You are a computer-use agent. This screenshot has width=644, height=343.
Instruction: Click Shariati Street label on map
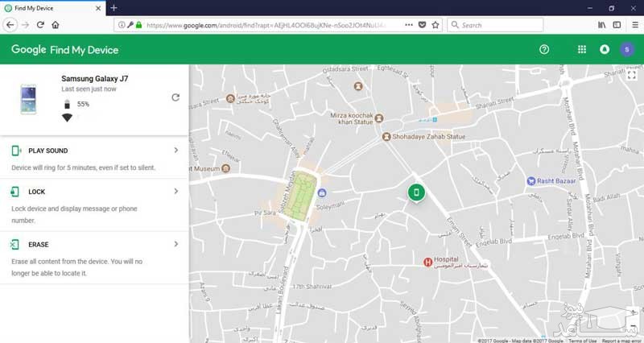pyautogui.click(x=494, y=103)
